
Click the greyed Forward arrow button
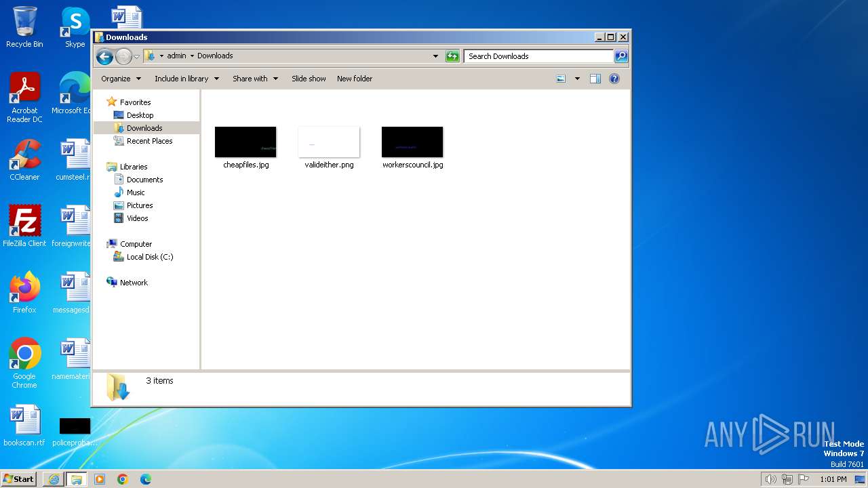[x=123, y=56]
